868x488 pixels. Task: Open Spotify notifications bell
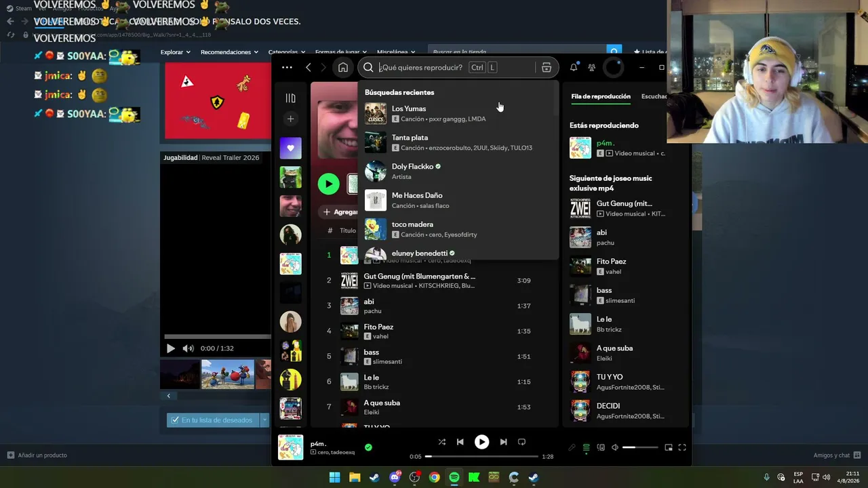coord(574,67)
